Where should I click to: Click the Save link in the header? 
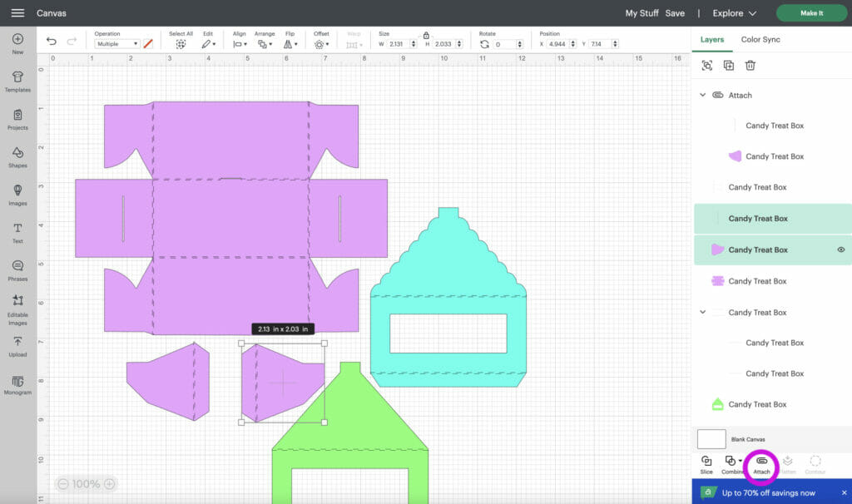pos(675,13)
